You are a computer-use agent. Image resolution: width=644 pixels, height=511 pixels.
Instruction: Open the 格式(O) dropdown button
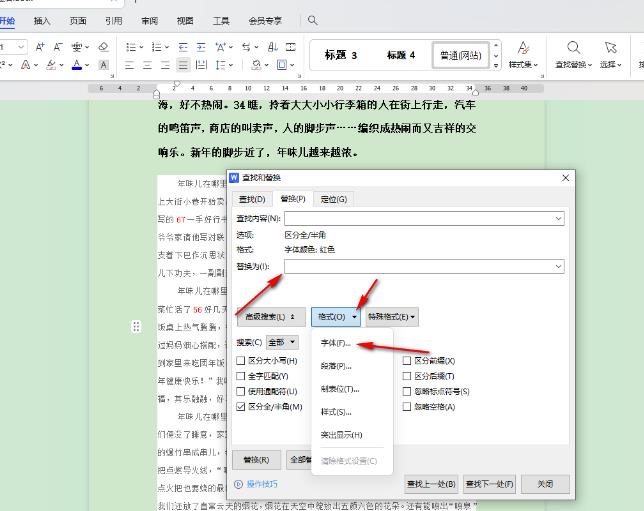336,317
